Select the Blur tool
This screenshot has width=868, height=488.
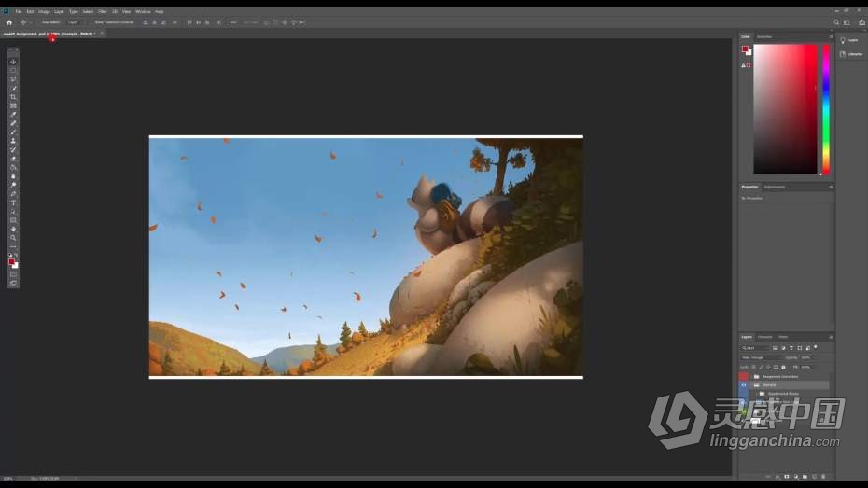click(x=13, y=176)
